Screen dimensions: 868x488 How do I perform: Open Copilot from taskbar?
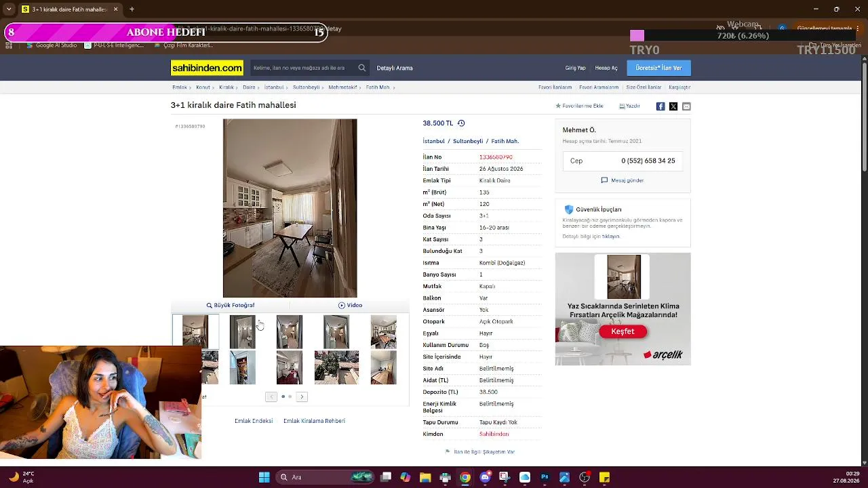coord(406,477)
